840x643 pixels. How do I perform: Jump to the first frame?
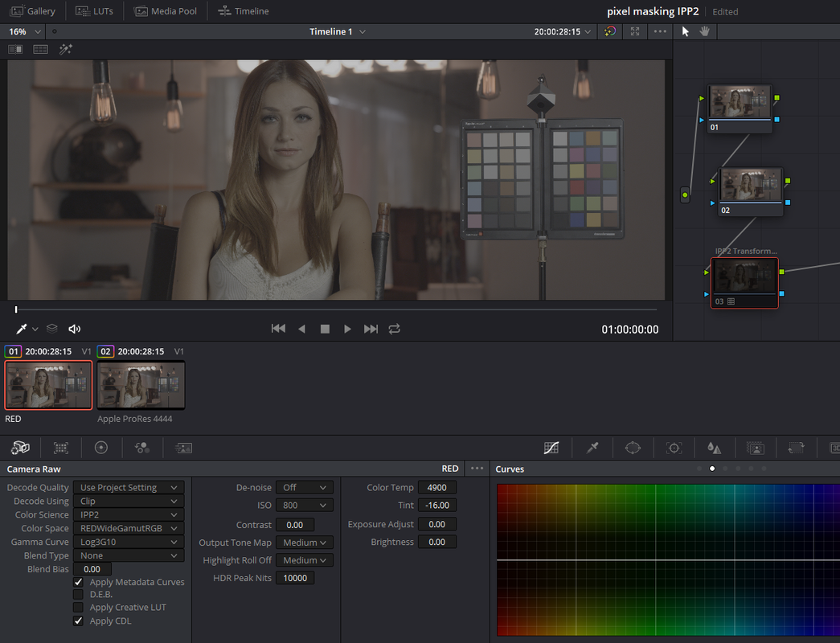278,329
